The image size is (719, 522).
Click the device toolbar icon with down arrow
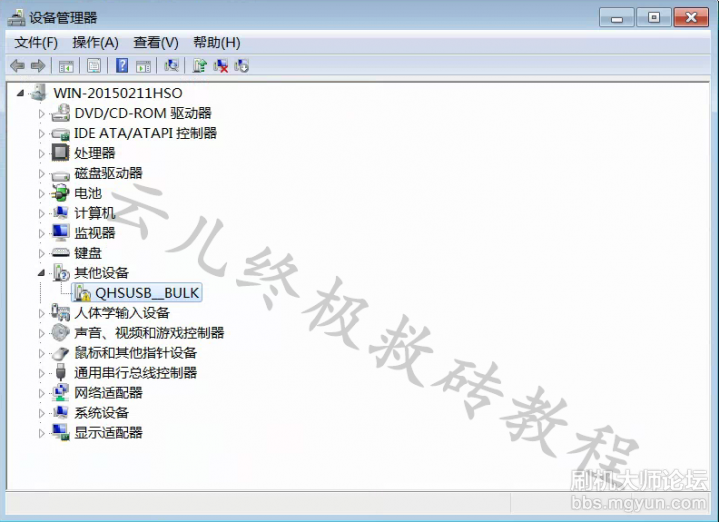(x=242, y=66)
